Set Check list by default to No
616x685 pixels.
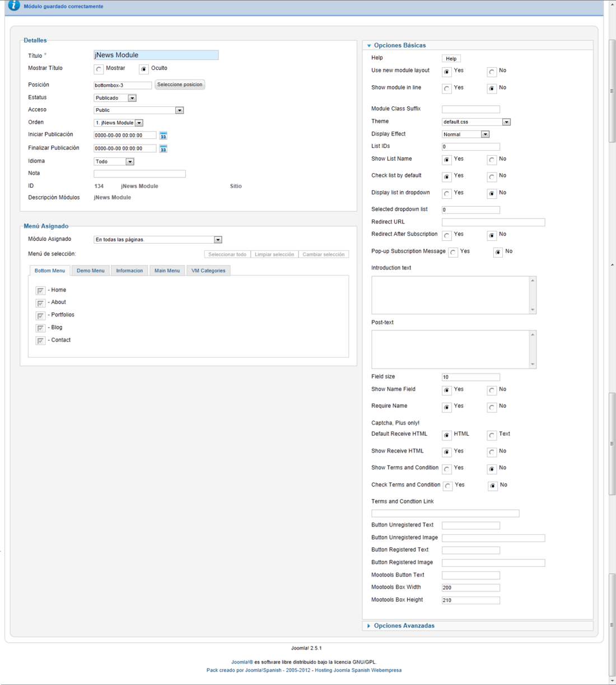492,177
